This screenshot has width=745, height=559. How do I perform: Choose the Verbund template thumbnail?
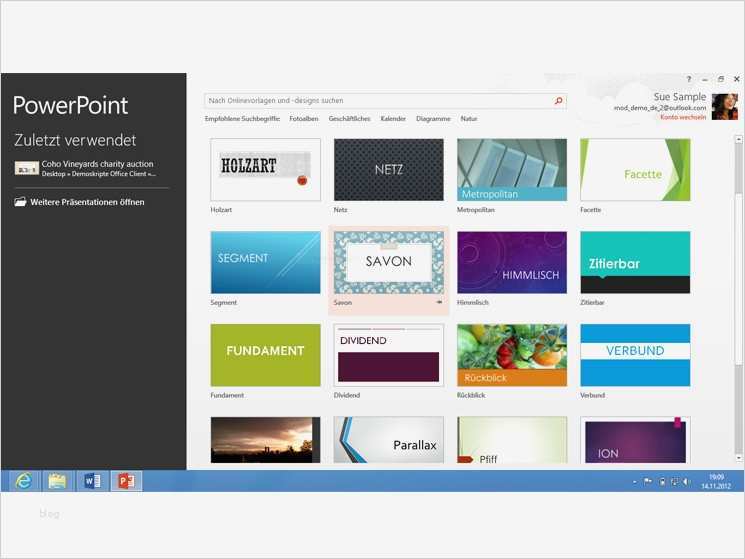point(635,355)
